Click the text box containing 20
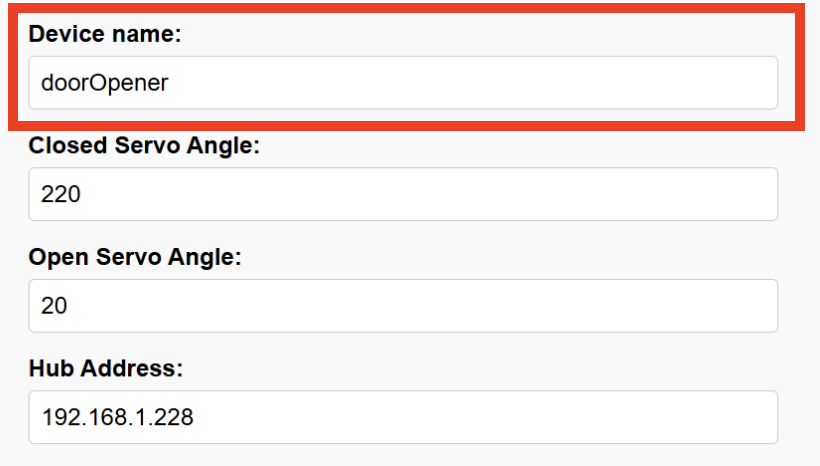 (x=403, y=306)
